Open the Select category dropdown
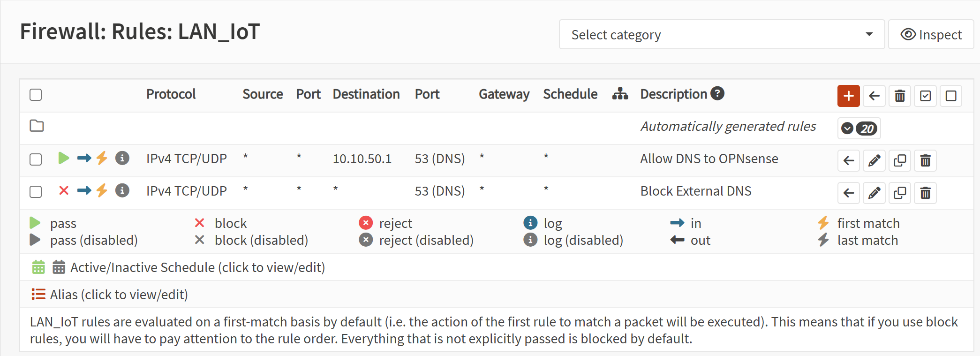Image resolution: width=980 pixels, height=356 pixels. click(x=721, y=35)
